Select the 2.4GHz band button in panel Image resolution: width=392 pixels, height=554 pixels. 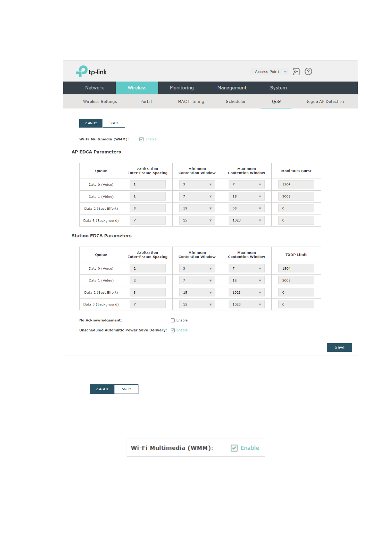(x=91, y=123)
